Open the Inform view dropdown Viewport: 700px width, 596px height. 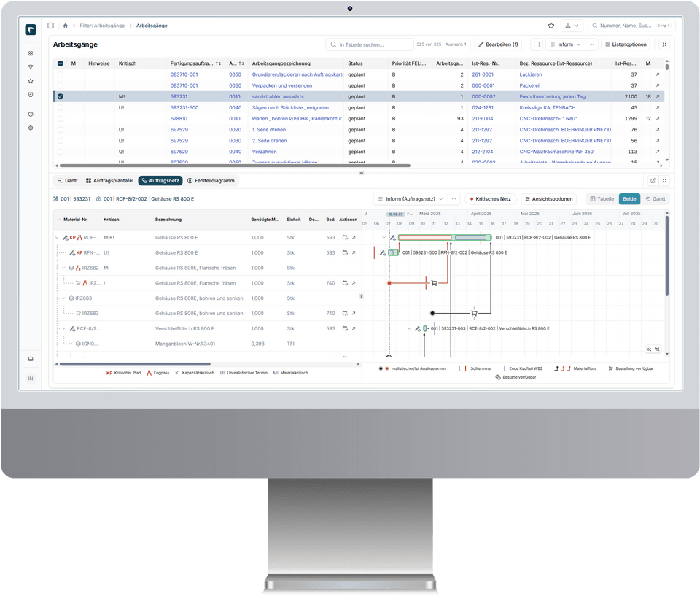point(566,44)
